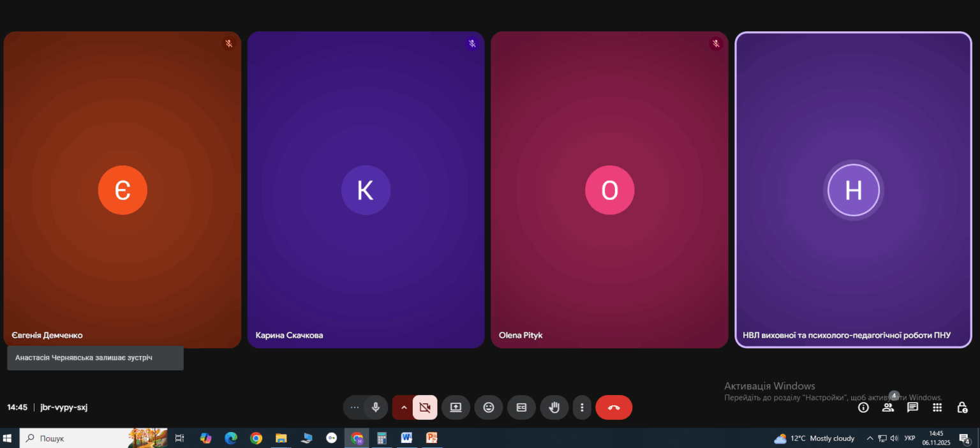Open the activities grid icon
Screen dimensions: 980x448
coord(937,407)
